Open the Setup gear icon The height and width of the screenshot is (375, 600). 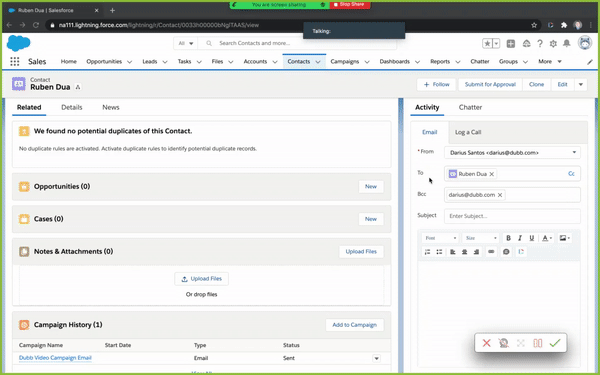point(553,44)
